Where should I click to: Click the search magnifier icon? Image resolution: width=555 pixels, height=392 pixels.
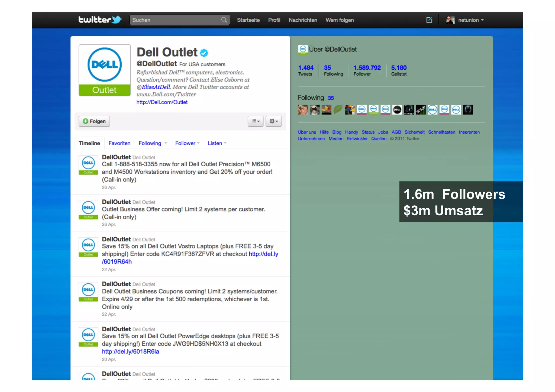click(x=224, y=20)
